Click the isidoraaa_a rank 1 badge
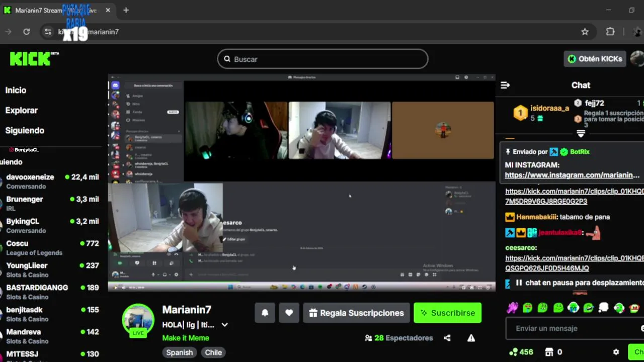The width and height of the screenshot is (644, 362). tap(520, 113)
